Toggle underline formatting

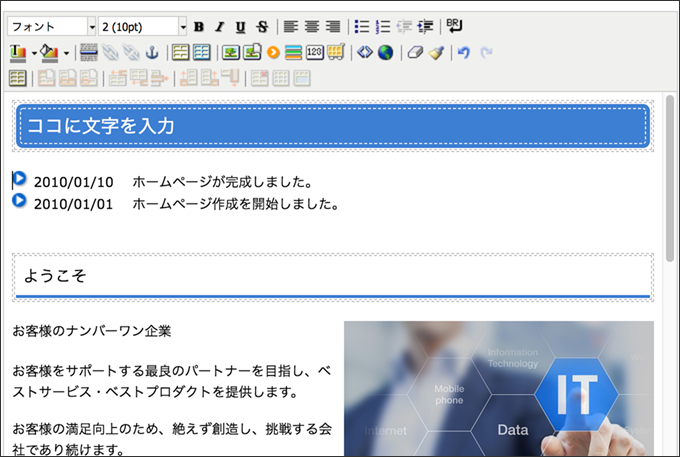coord(241,27)
